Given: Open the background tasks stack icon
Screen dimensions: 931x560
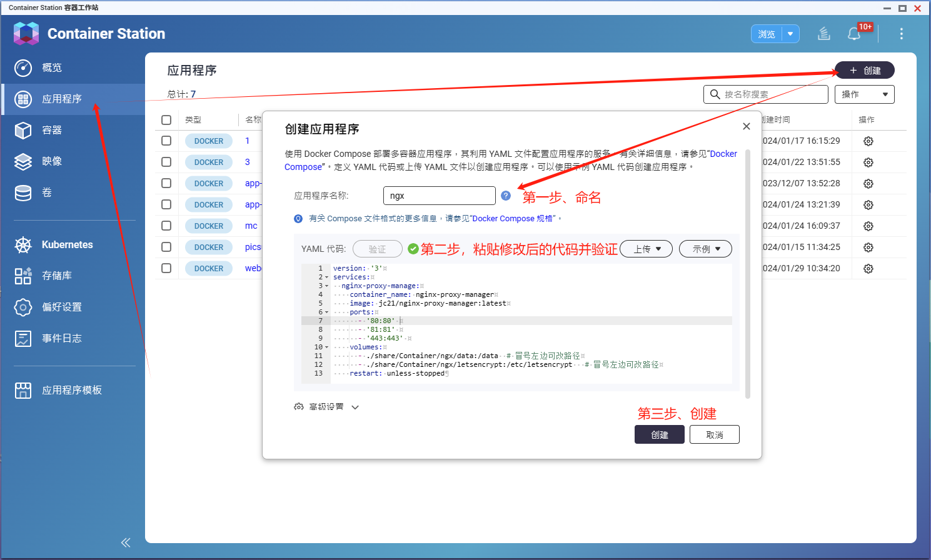Looking at the screenshot, I should (824, 34).
